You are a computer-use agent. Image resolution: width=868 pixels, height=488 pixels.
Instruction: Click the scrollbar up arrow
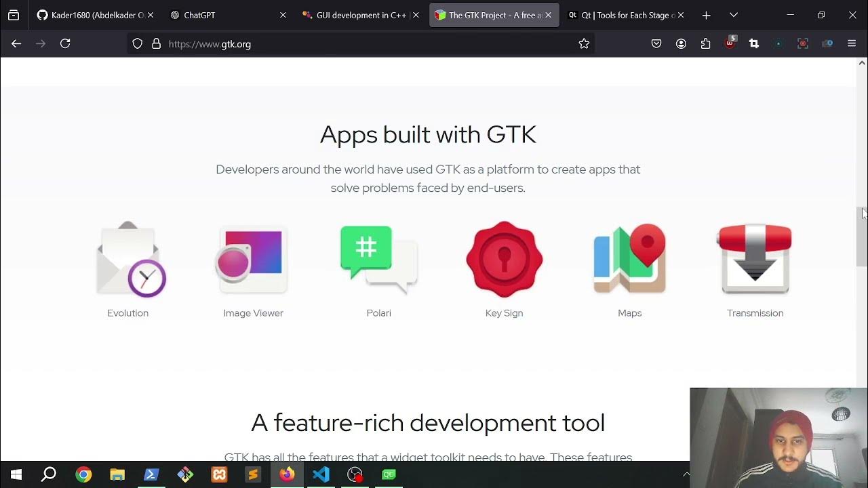862,63
